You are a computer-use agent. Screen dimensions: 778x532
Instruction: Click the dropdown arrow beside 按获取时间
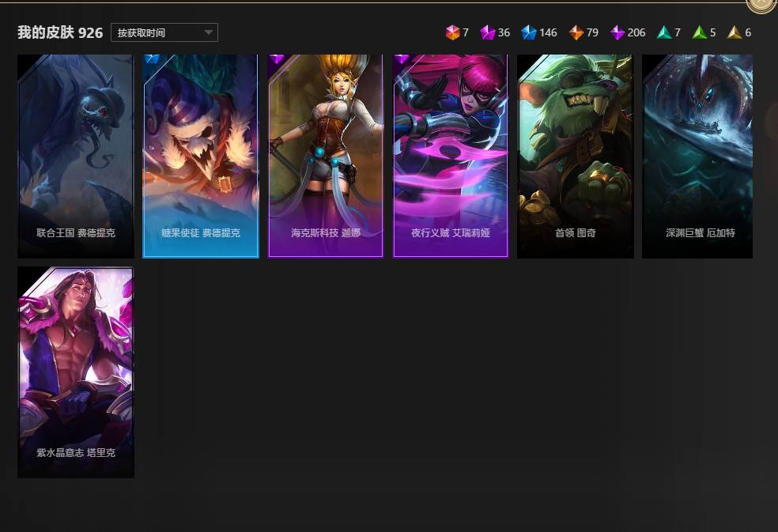click(x=209, y=32)
